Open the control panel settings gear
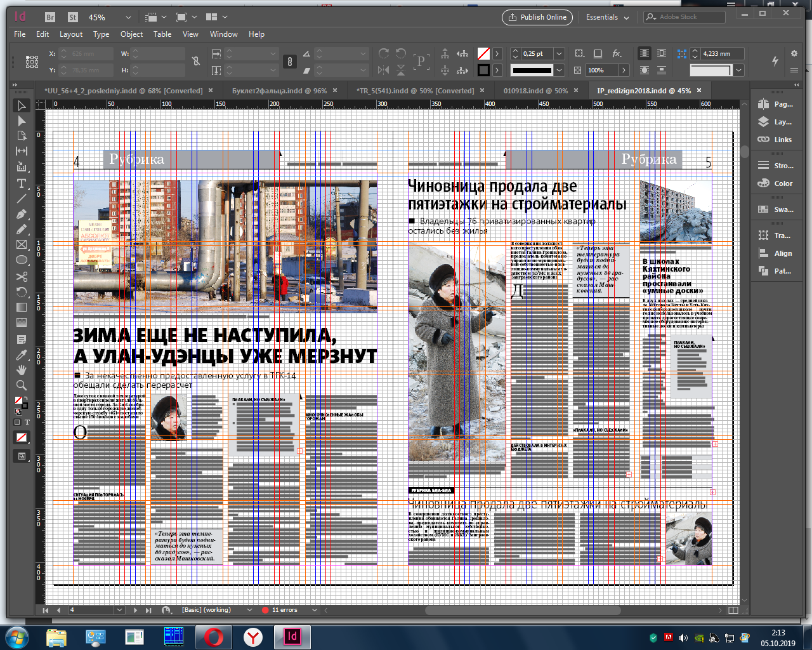Screen dimensions: 812x650 [x=794, y=53]
